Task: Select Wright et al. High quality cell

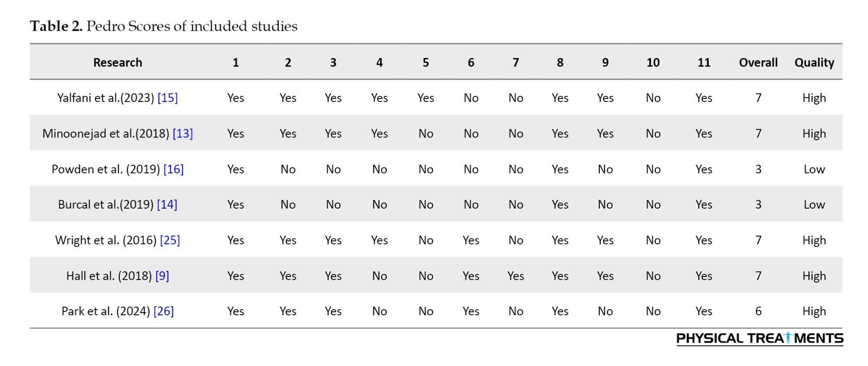Action: pos(814,240)
